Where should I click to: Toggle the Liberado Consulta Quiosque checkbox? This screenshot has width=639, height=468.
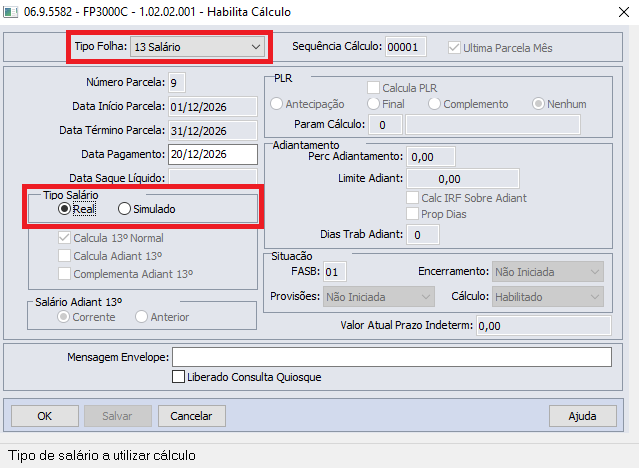point(178,377)
